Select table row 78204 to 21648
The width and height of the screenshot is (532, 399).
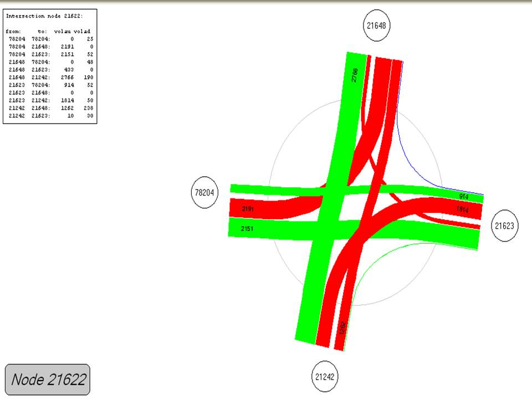click(50, 47)
